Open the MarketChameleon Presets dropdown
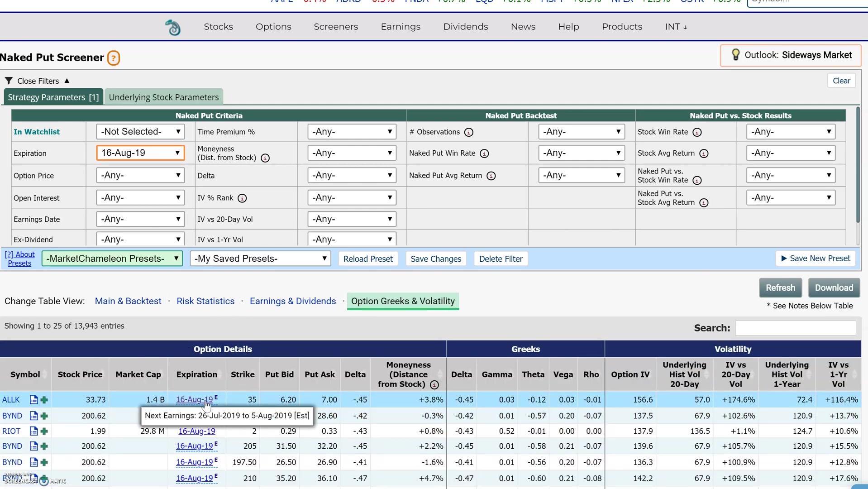This screenshot has height=489, width=868. [x=112, y=259]
